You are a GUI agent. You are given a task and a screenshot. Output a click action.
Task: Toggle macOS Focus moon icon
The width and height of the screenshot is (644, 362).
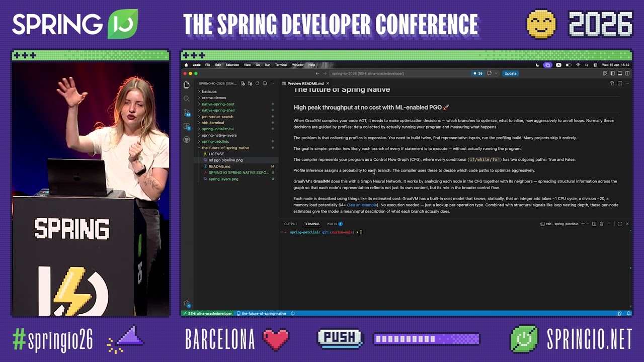point(537,65)
